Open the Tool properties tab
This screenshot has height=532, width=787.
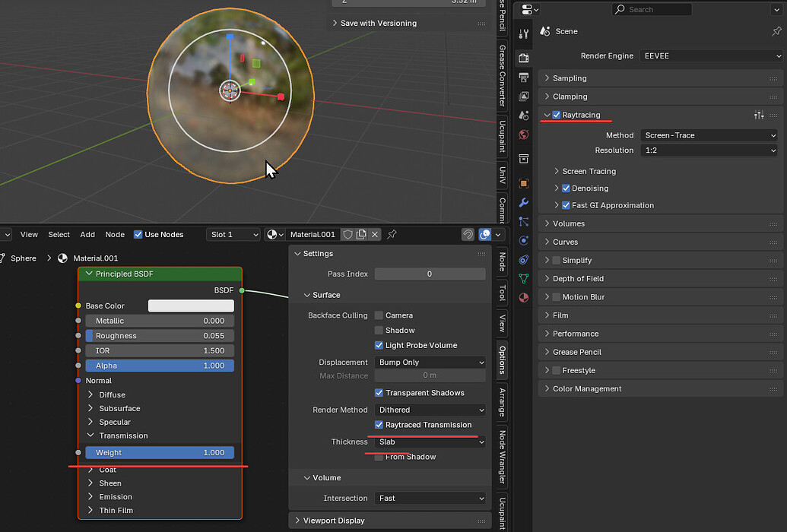pos(523,34)
